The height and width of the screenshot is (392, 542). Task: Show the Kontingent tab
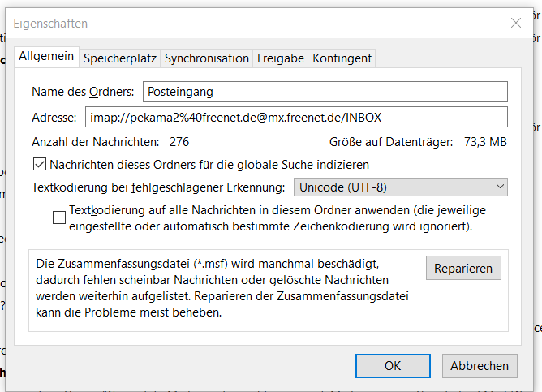click(x=342, y=58)
